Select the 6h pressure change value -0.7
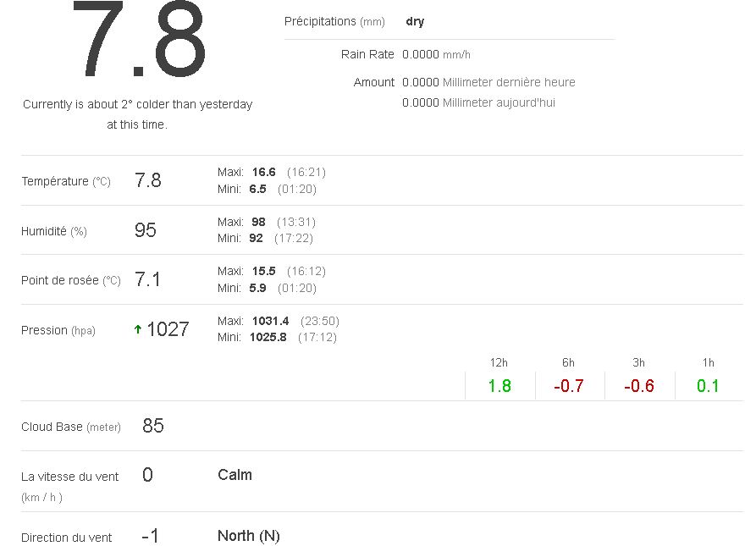This screenshot has height=546, width=756. point(569,386)
